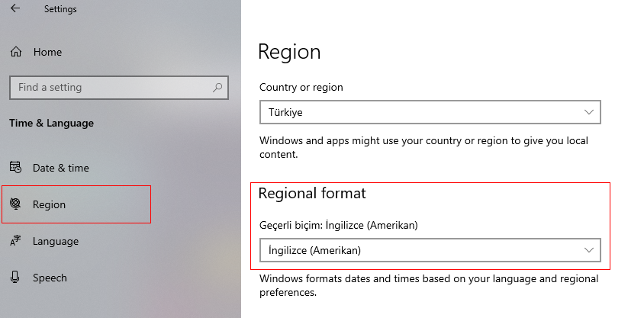Image resolution: width=644 pixels, height=318 pixels.
Task: Go back using the arrow icon
Action: coord(15,8)
